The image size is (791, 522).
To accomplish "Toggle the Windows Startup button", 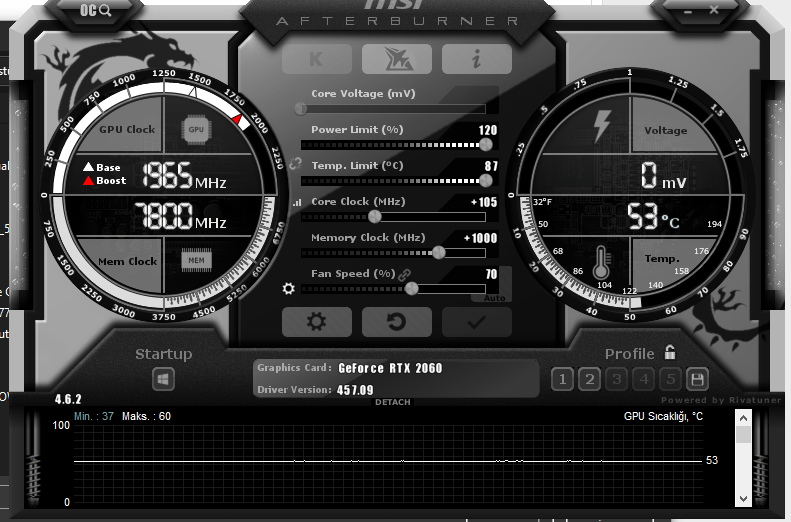I will point(163,379).
